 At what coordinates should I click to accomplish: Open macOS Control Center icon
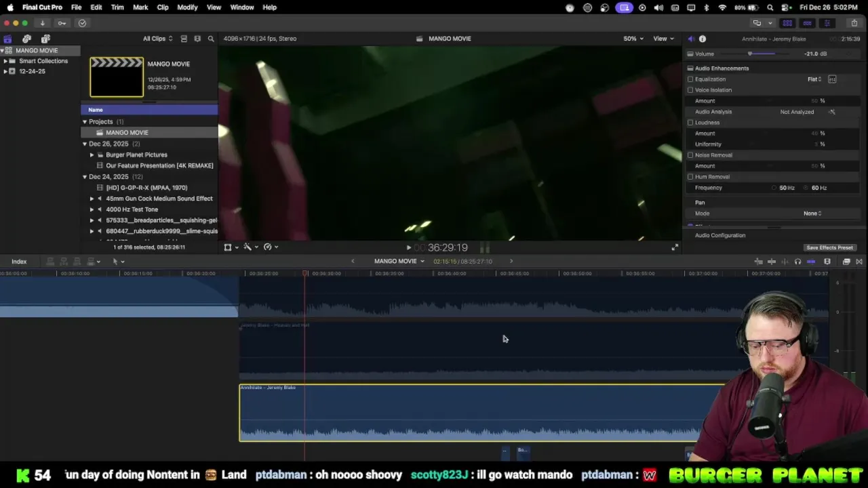click(x=786, y=7)
